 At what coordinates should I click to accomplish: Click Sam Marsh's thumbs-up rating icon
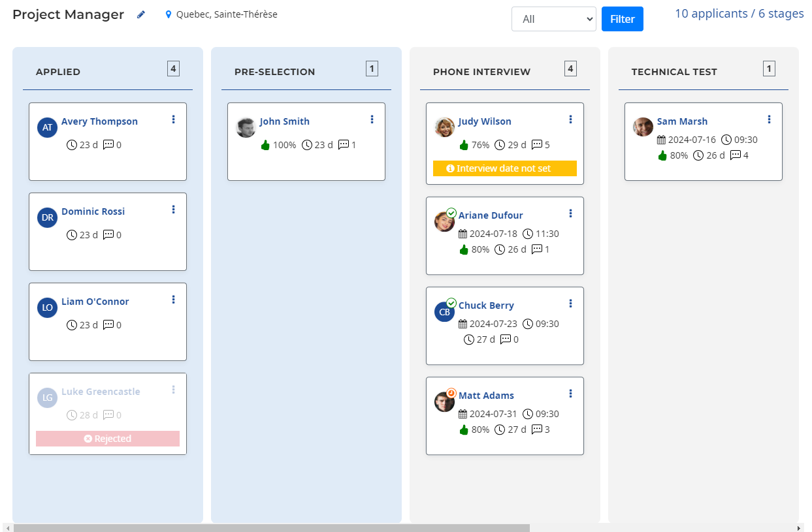[x=662, y=155]
